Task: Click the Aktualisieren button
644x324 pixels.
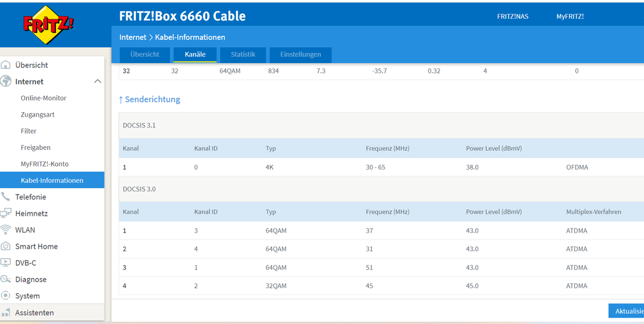Action: coord(626,311)
